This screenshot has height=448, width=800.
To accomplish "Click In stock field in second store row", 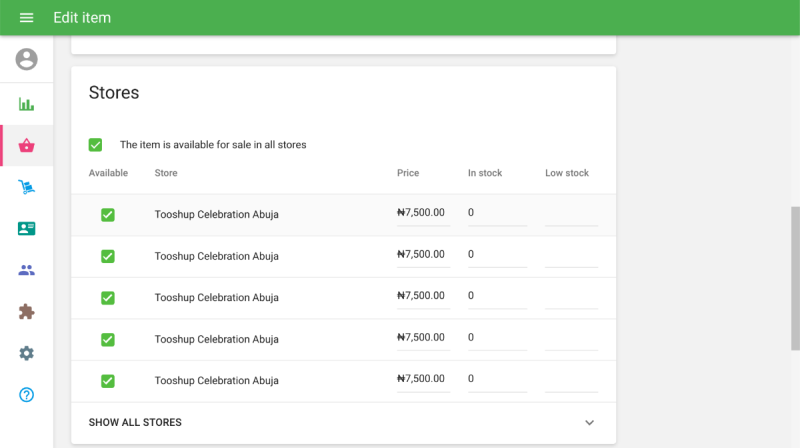I will point(497,255).
